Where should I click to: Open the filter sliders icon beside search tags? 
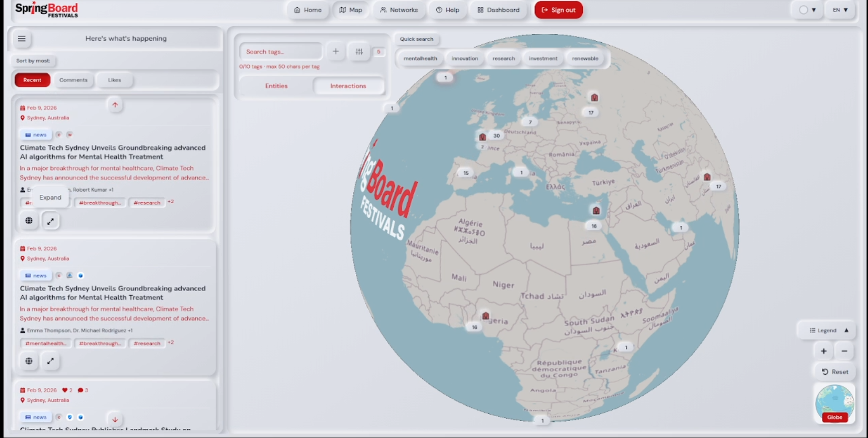(x=359, y=52)
